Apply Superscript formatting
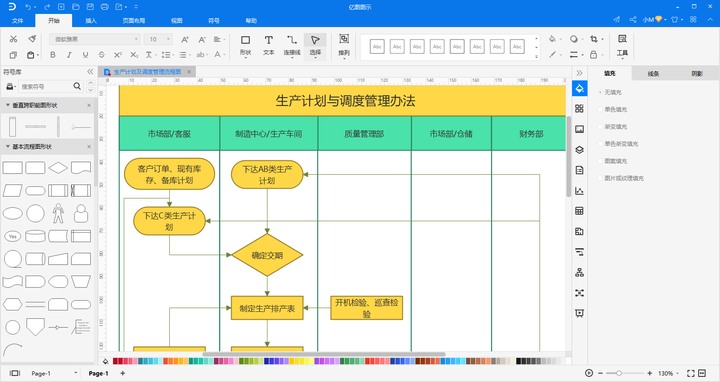 [118, 55]
